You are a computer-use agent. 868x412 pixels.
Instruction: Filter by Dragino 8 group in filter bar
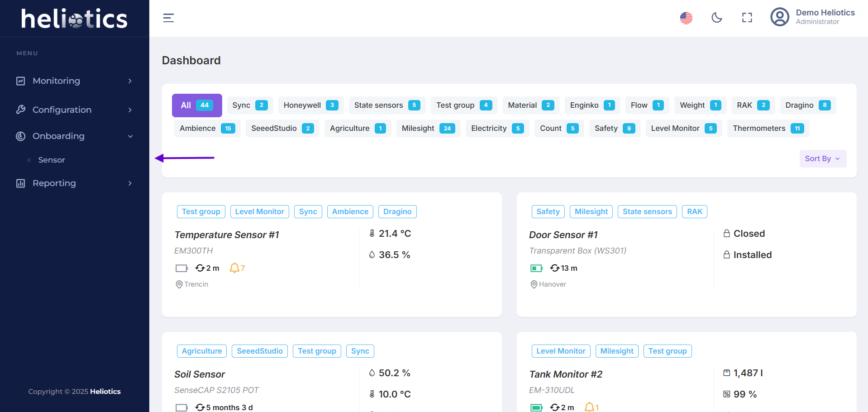[808, 105]
